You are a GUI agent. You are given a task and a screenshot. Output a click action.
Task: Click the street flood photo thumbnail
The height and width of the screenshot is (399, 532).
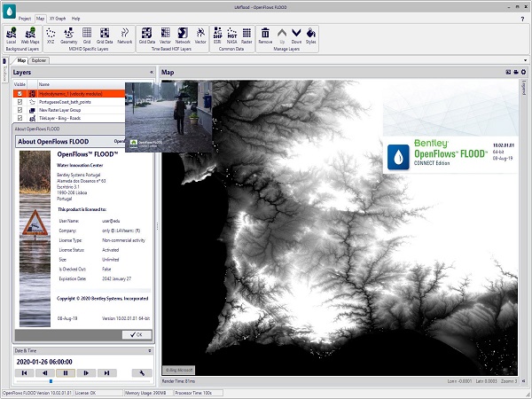coord(168,117)
